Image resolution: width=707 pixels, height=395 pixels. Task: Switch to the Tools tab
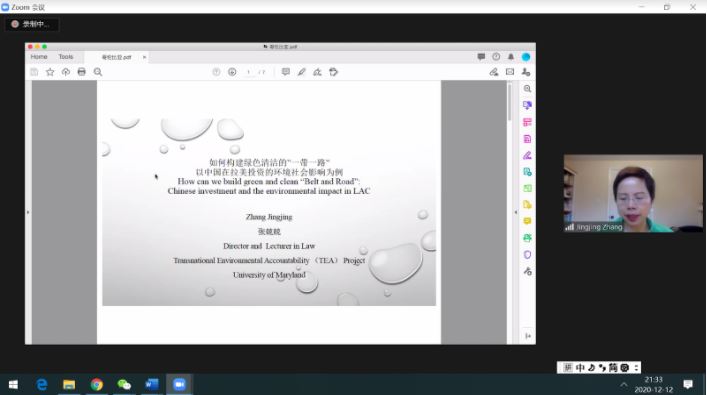pos(66,57)
